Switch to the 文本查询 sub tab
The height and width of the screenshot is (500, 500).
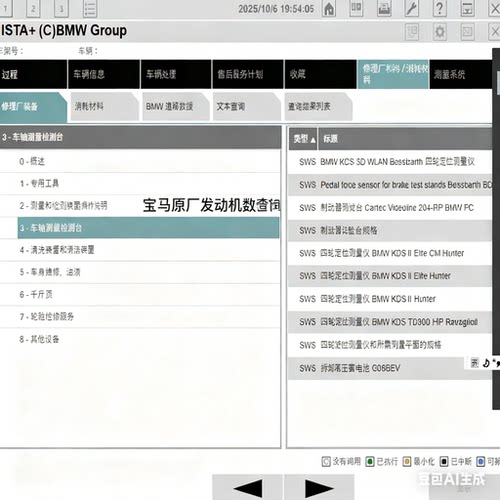pyautogui.click(x=247, y=107)
